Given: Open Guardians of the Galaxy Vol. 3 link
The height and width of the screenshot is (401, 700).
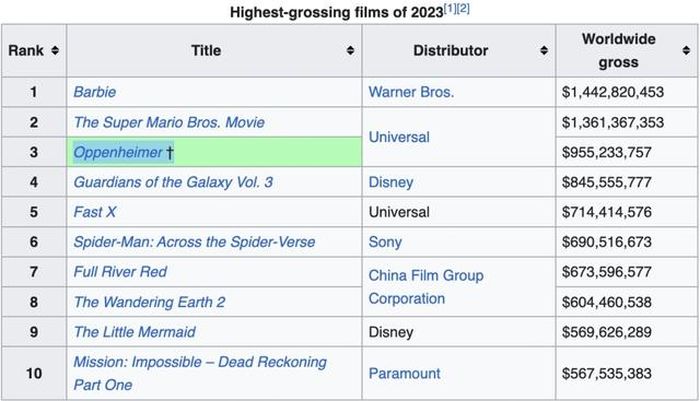Looking at the screenshot, I should [173, 182].
